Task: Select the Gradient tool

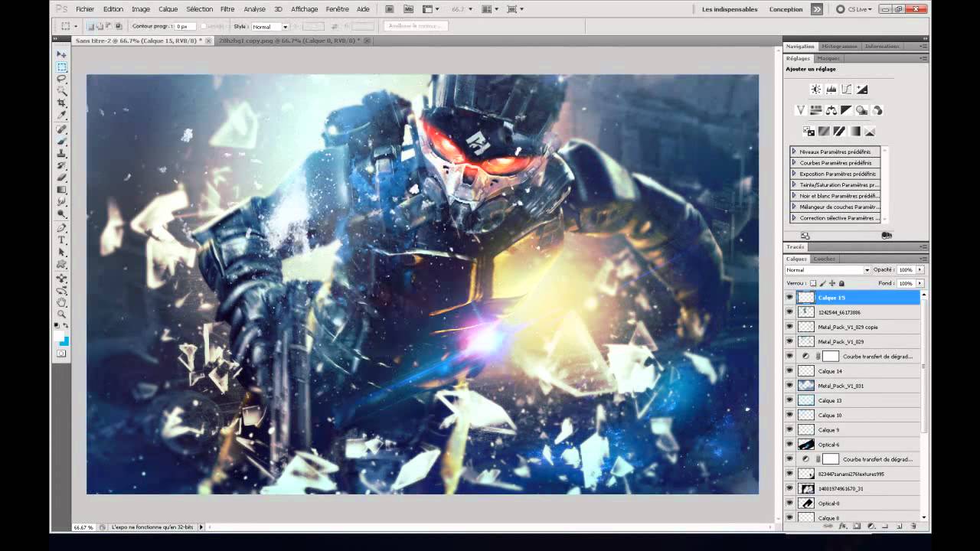Action: pyautogui.click(x=62, y=190)
